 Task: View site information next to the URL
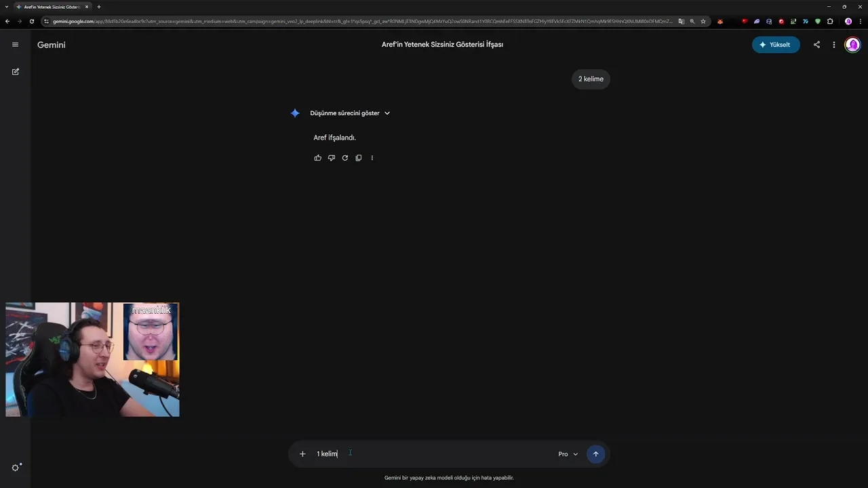(x=46, y=21)
